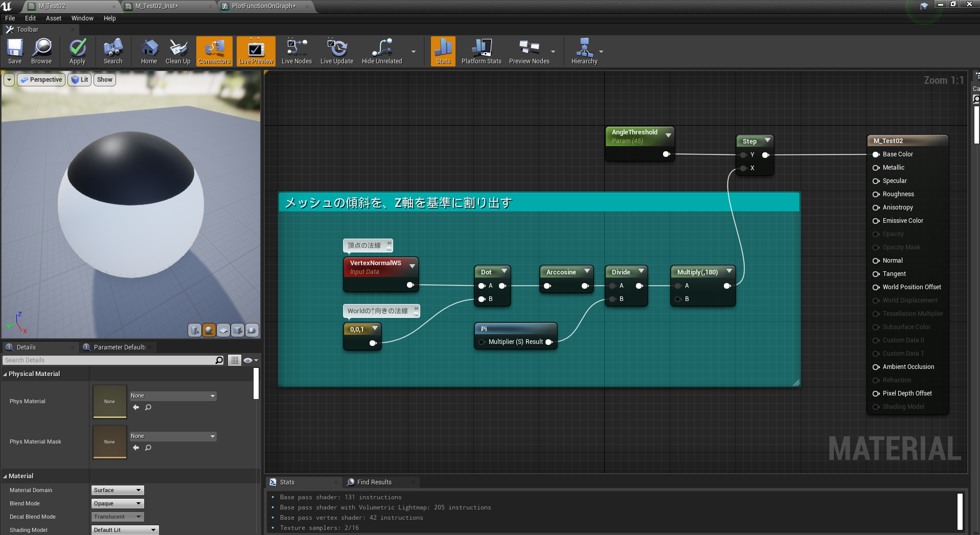This screenshot has height=535, width=980.
Task: Toggle the Live Preview button
Action: [x=256, y=51]
